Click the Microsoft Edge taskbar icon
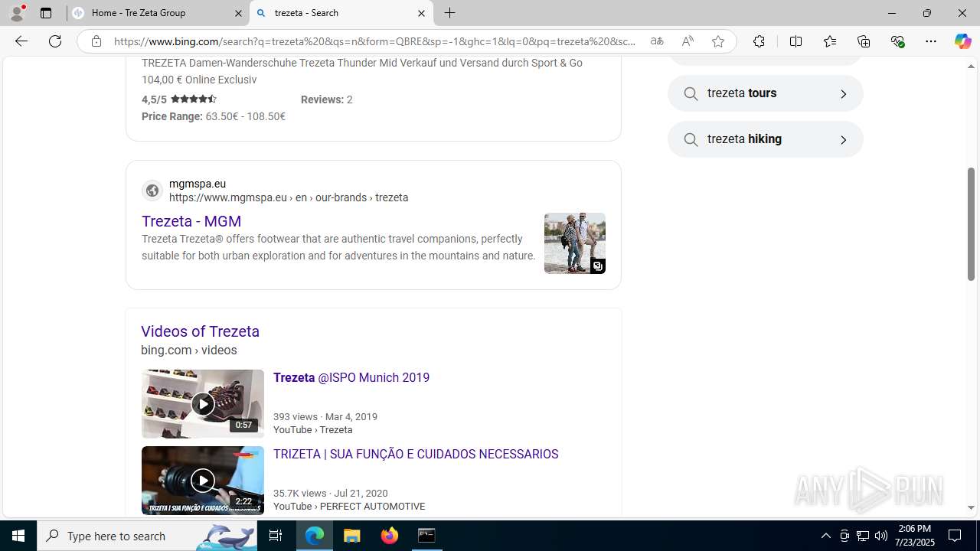Image resolution: width=980 pixels, height=551 pixels. [315, 536]
